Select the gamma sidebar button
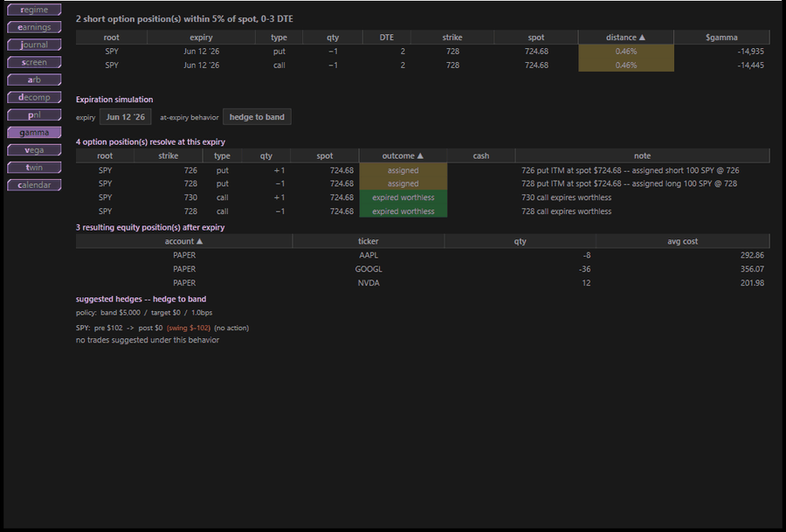The width and height of the screenshot is (786, 532). (34, 133)
